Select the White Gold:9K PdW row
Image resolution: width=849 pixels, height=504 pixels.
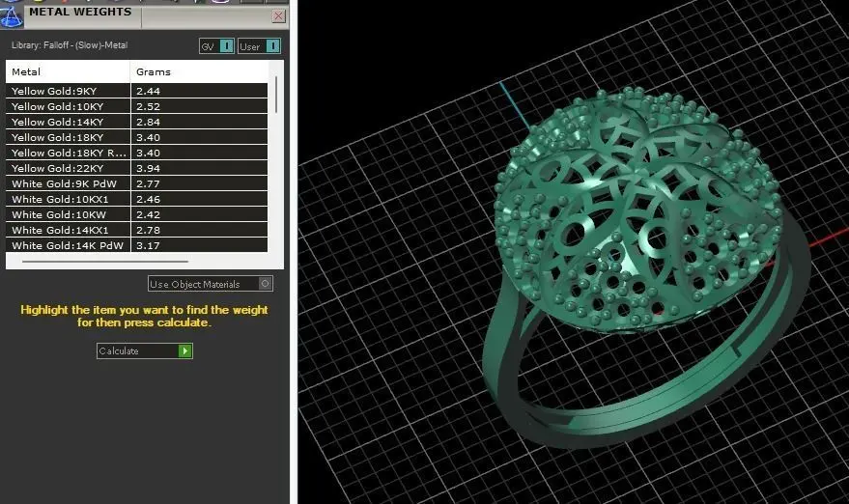click(136, 183)
